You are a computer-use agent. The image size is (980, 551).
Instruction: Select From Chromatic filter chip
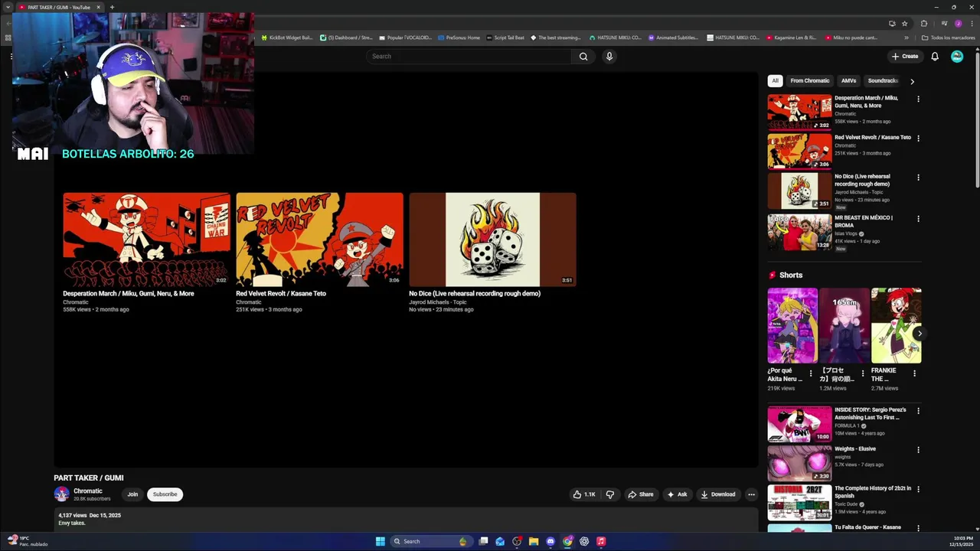tap(809, 80)
